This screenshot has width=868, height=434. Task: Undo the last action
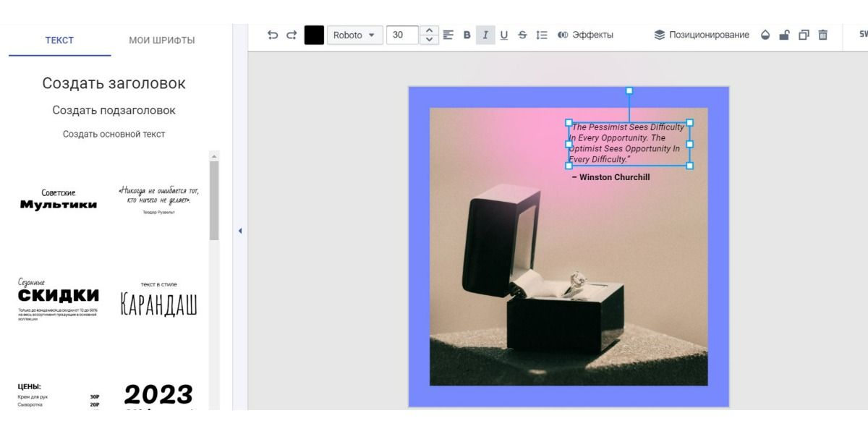point(273,35)
